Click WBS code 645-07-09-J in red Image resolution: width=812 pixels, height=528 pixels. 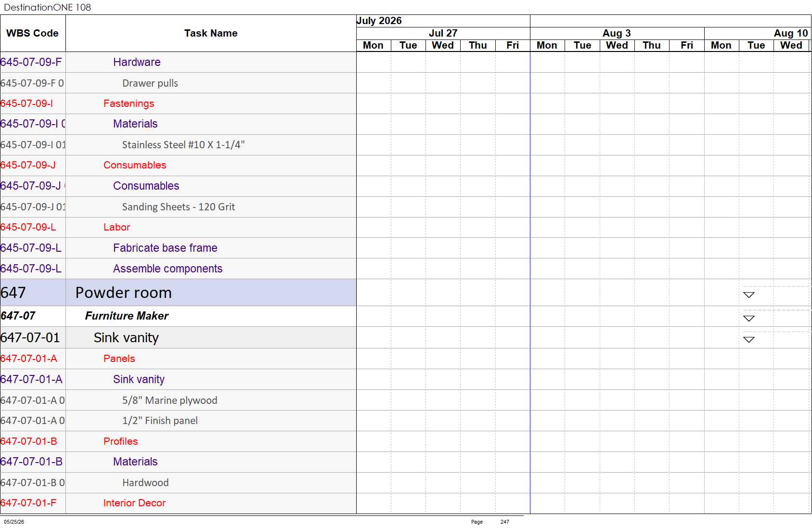click(28, 165)
